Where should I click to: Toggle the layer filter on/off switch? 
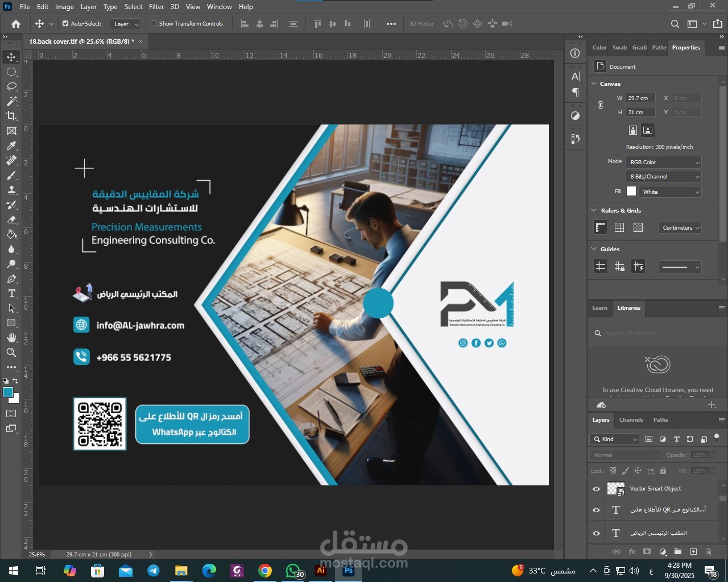[x=717, y=438]
